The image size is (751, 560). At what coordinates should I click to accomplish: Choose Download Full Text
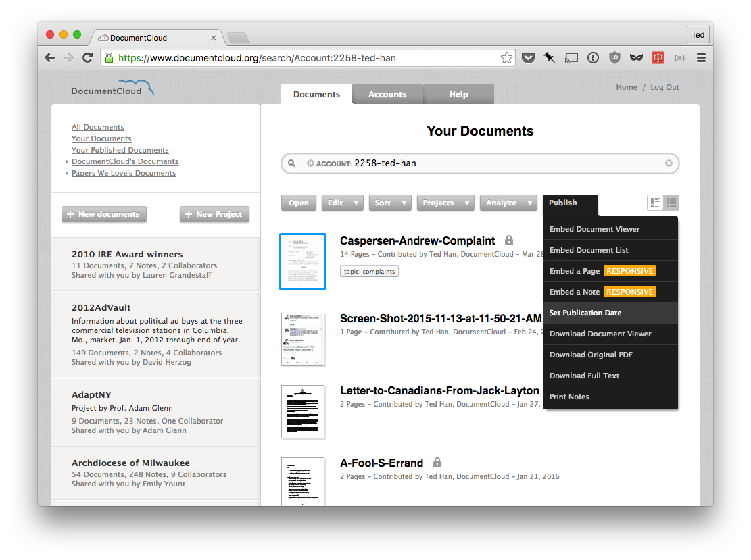[610, 376]
